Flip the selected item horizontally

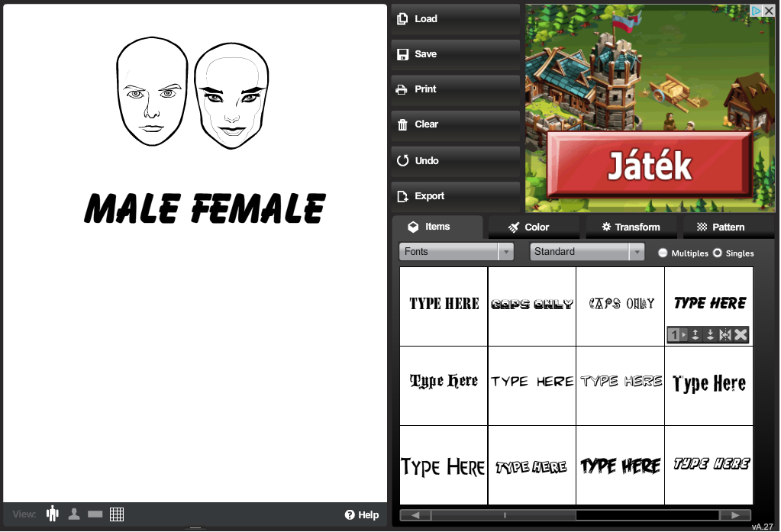(x=725, y=335)
